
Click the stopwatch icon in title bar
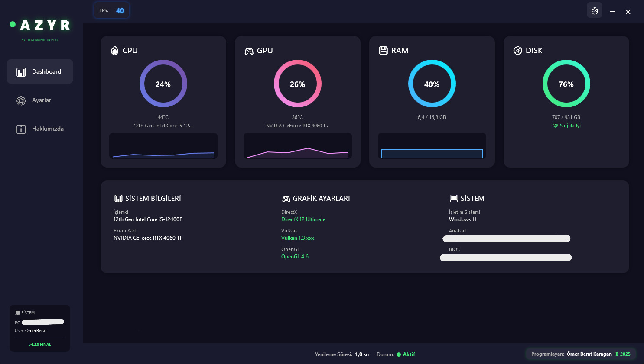click(595, 11)
